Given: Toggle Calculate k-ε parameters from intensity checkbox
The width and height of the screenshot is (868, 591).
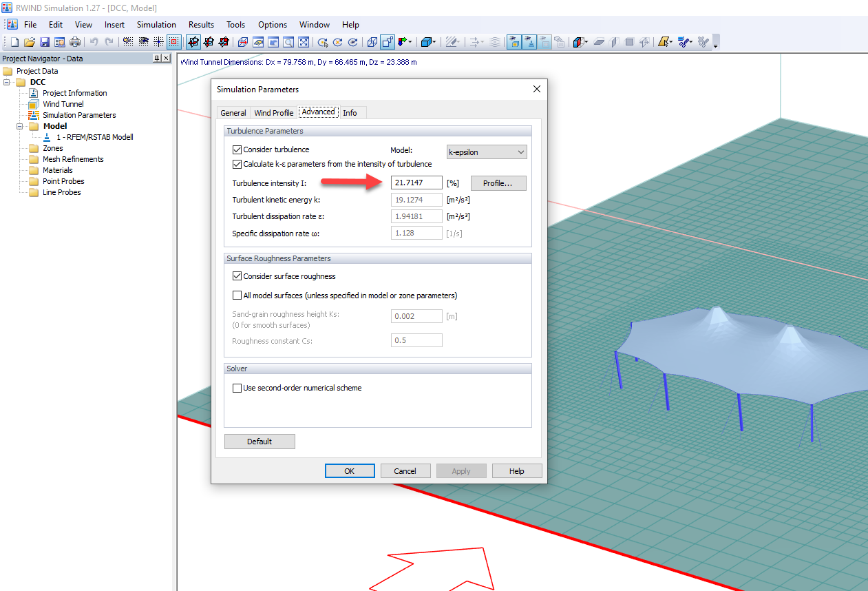Looking at the screenshot, I should click(237, 164).
